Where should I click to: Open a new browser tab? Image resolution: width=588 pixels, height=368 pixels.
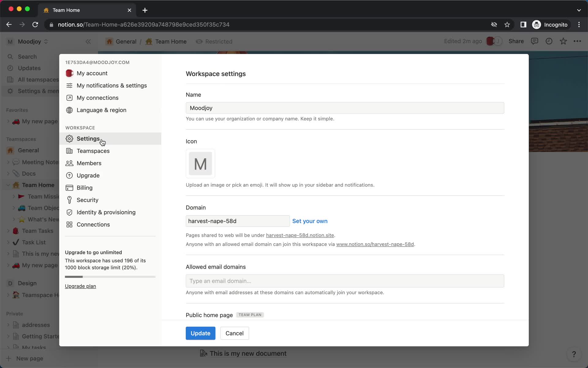pos(145,10)
